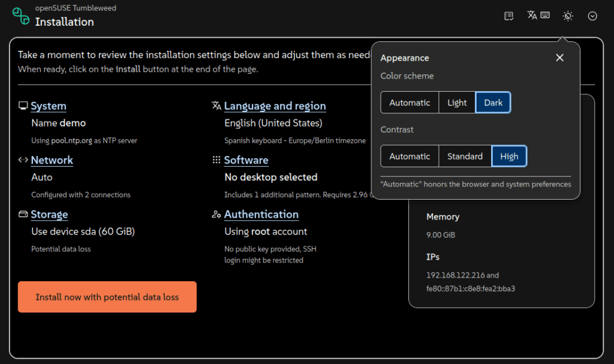Open the installer issues notes icon
The height and width of the screenshot is (364, 614).
(508, 16)
